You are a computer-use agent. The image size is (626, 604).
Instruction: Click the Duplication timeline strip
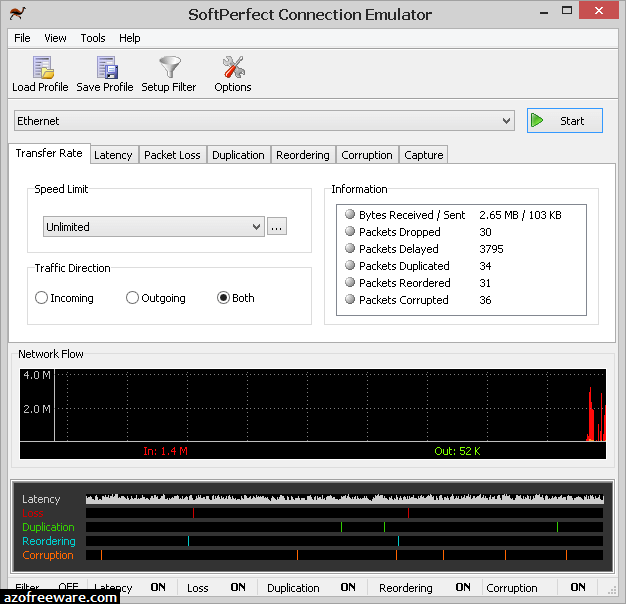[x=345, y=527]
